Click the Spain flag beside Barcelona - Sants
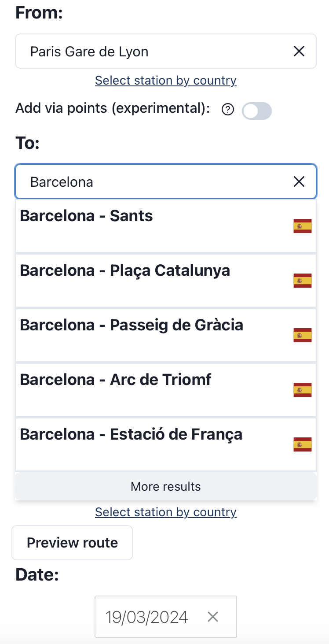The image size is (329, 644). (x=303, y=226)
